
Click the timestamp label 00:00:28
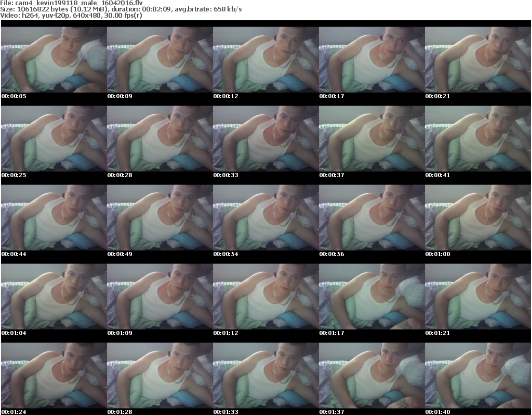pyautogui.click(x=120, y=176)
